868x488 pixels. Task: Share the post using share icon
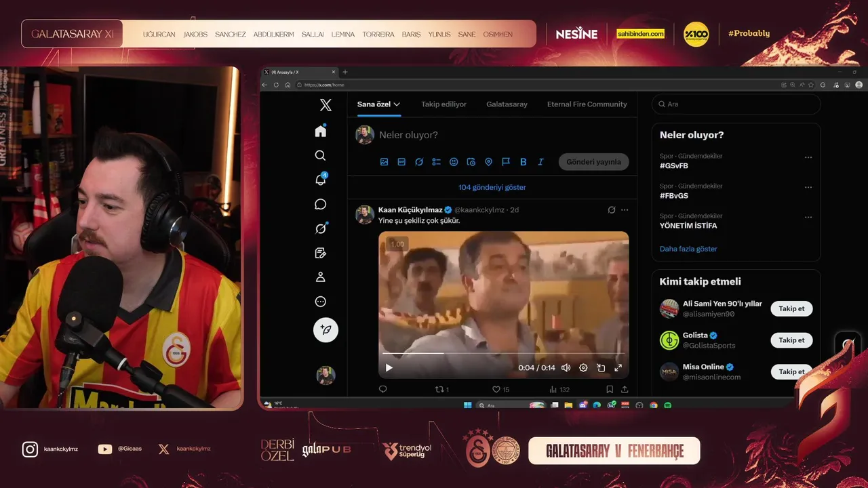(625, 389)
